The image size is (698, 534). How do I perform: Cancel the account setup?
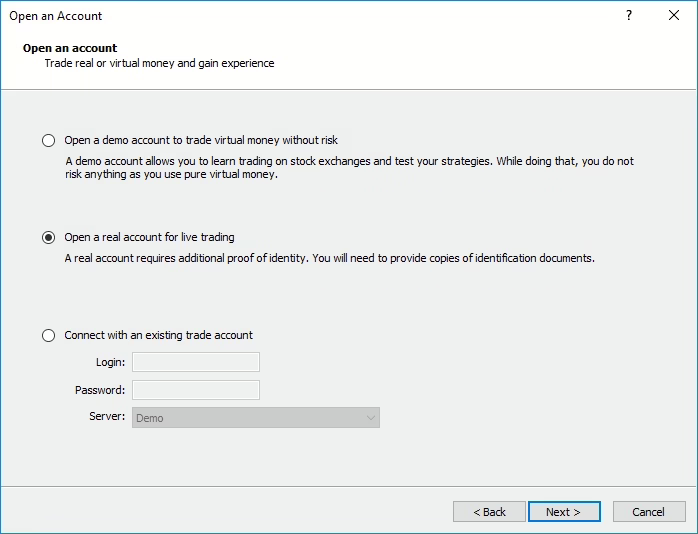coord(648,512)
